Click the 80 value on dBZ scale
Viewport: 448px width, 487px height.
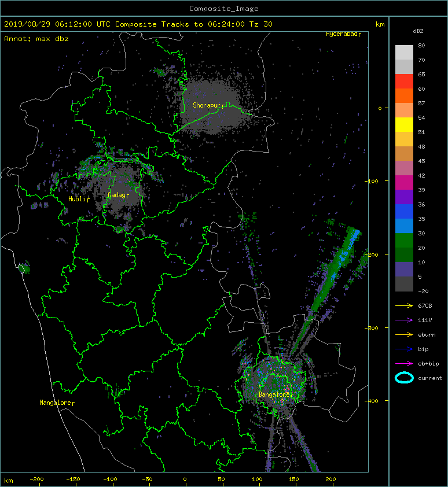pyautogui.click(x=421, y=45)
